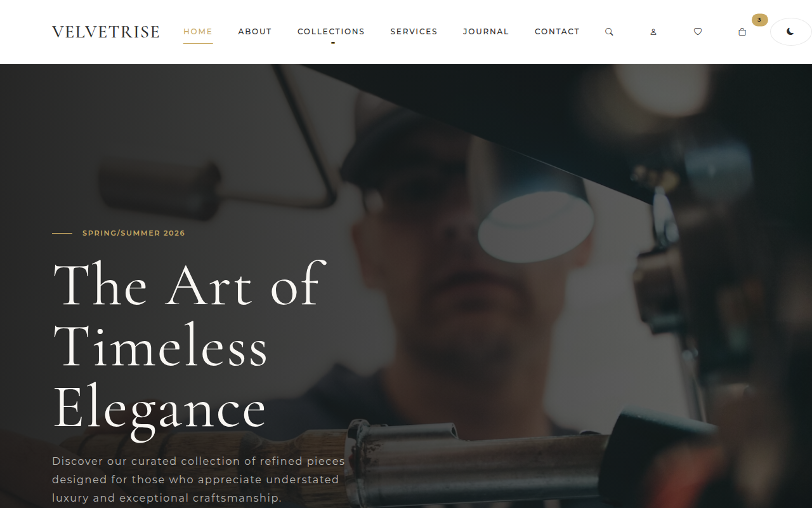Click the user account icon
The image size is (812, 508).
[x=653, y=32]
